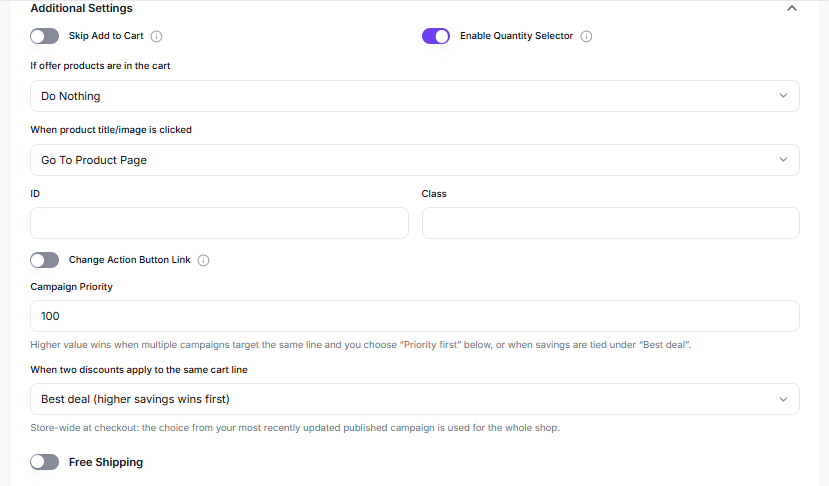Viewport: 829px width, 486px height.
Task: Open the Go To Product Page dropdown
Action: pyautogui.click(x=414, y=160)
